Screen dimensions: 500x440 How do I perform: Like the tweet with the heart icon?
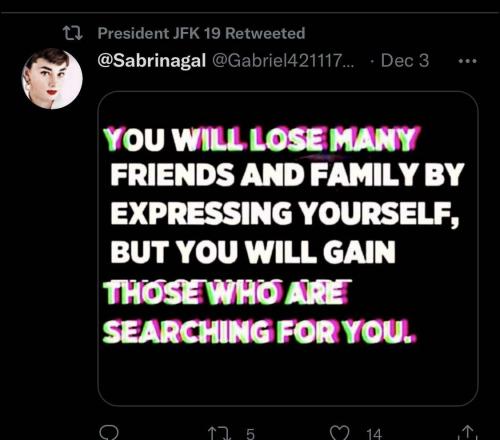(x=340, y=433)
